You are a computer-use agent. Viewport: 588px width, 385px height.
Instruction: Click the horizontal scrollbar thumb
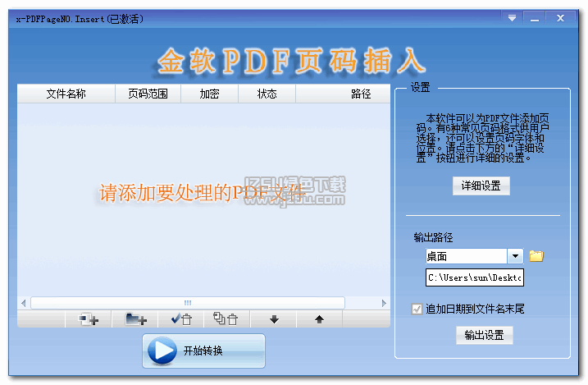pos(188,303)
